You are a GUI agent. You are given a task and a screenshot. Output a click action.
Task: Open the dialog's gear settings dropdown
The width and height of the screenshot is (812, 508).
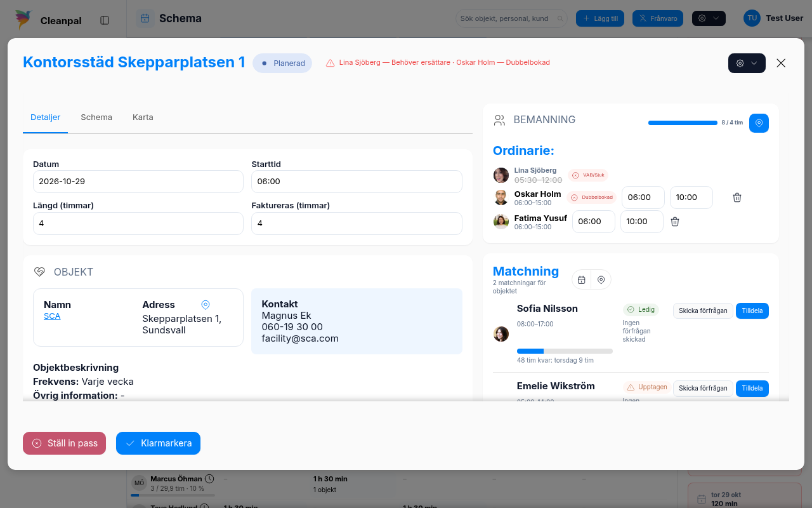click(x=747, y=63)
